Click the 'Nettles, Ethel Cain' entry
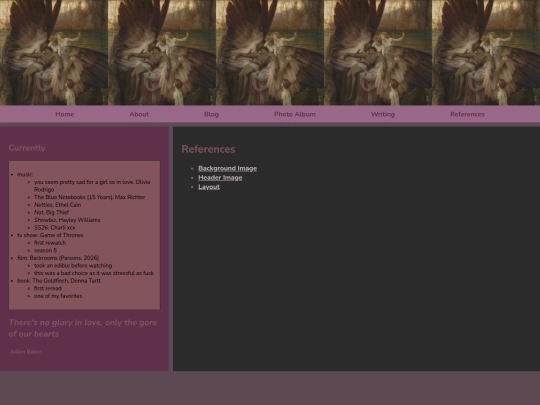Viewport: 540px width, 405px height. coord(58,205)
